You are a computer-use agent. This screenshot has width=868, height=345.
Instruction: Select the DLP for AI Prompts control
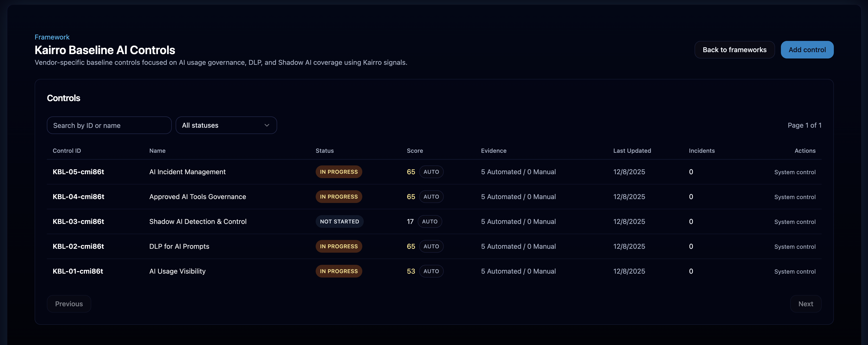point(179,246)
